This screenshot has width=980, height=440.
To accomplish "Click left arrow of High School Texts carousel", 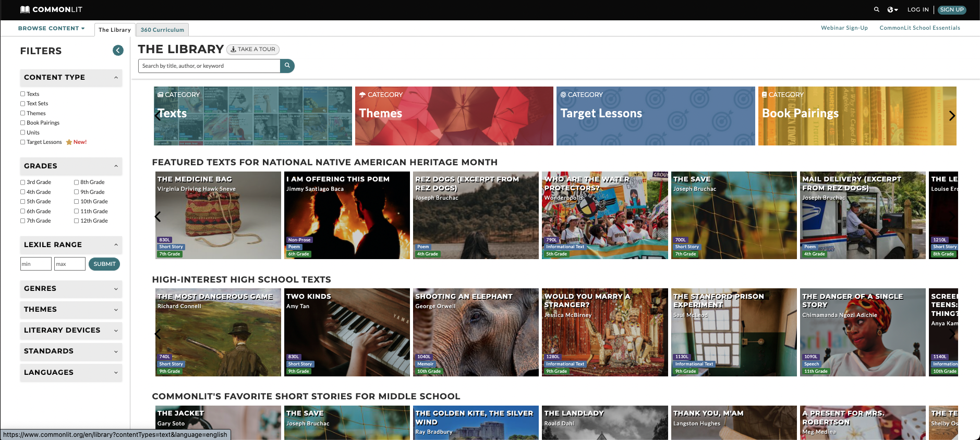I will 158,334.
